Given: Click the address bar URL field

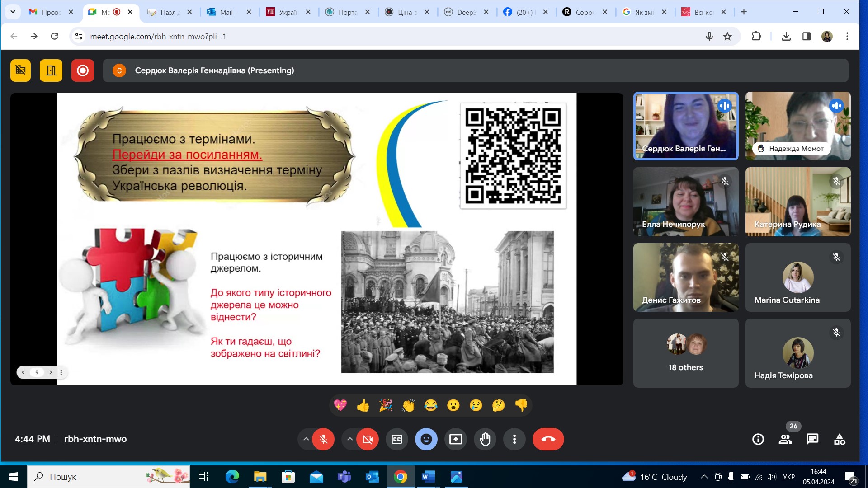Looking at the screenshot, I should coord(393,37).
